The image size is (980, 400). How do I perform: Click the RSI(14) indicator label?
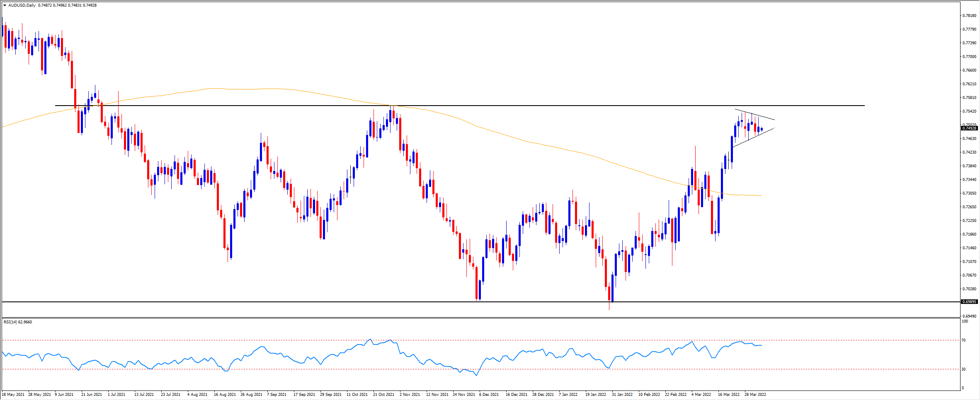coord(18,322)
